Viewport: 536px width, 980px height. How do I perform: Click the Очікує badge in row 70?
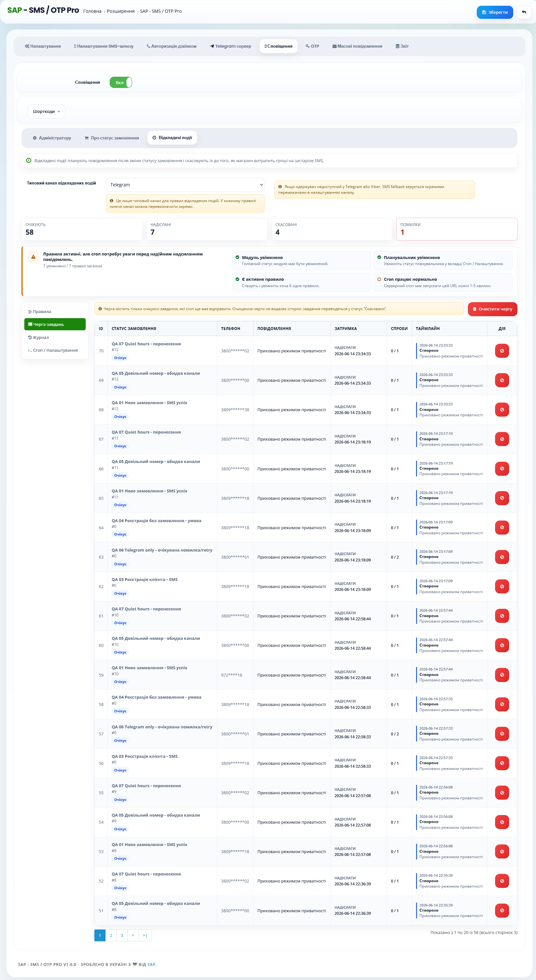[x=120, y=358]
